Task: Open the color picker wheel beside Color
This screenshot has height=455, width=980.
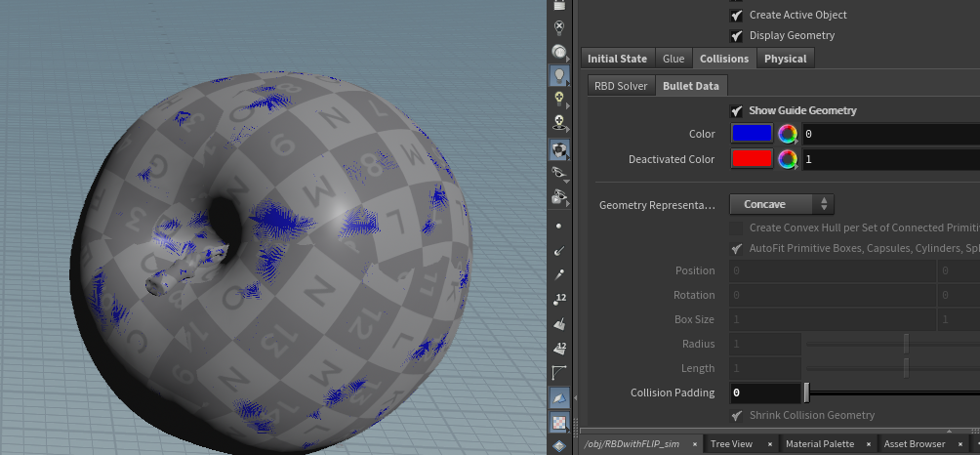Action: [x=788, y=134]
